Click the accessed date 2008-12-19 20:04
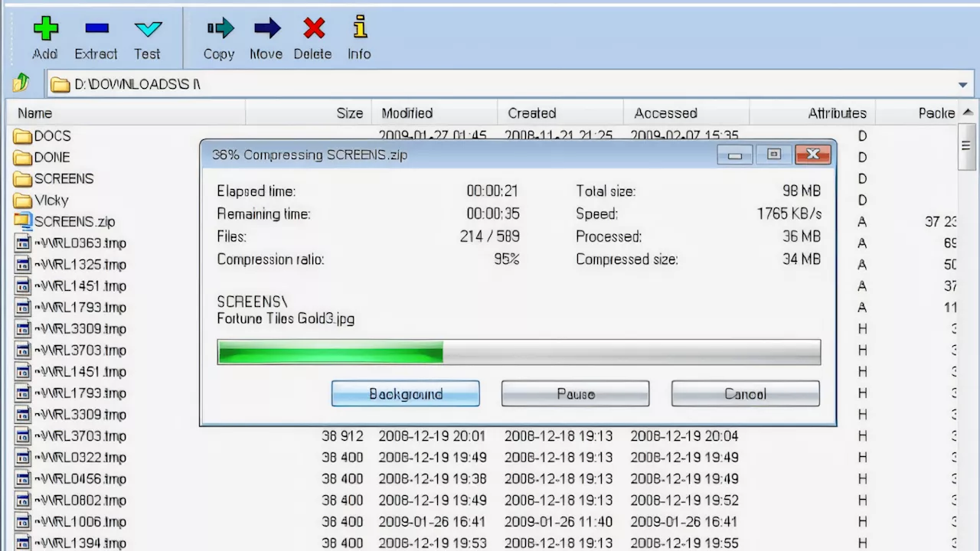The width and height of the screenshot is (980, 551). point(684,436)
